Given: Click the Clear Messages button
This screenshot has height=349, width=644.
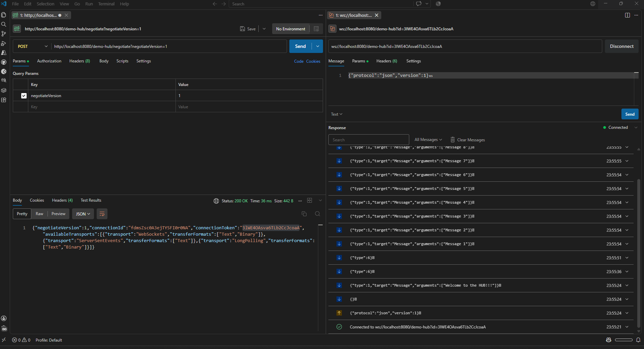Looking at the screenshot, I should pyautogui.click(x=468, y=140).
